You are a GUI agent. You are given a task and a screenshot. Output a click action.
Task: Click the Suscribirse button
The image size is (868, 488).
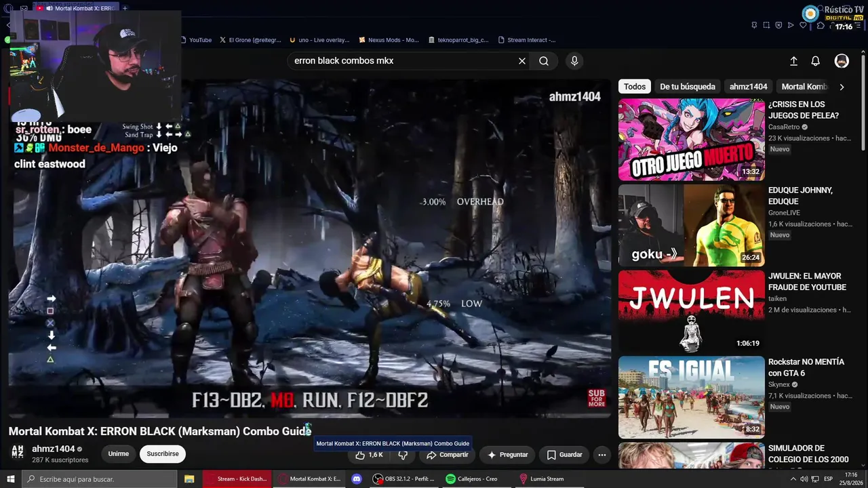pos(163,454)
